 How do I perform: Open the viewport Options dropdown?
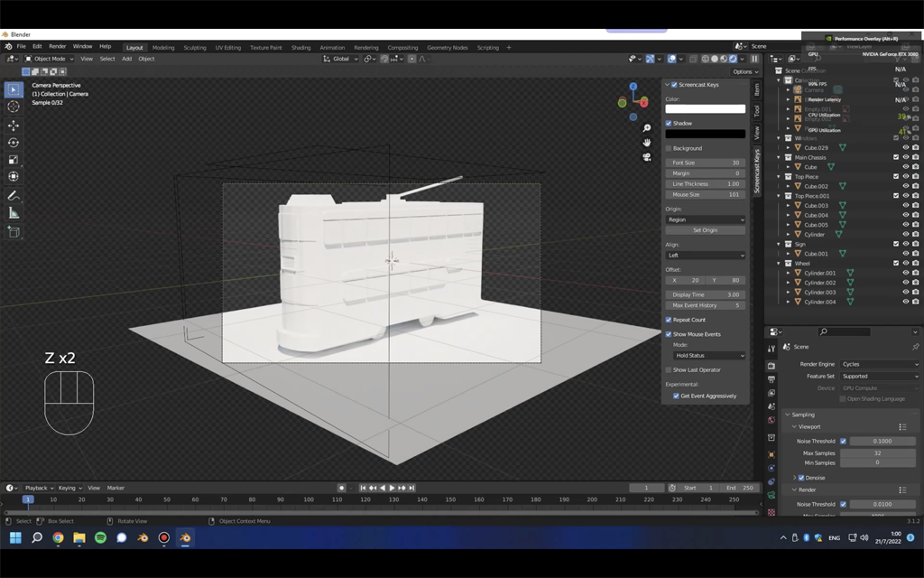[745, 72]
